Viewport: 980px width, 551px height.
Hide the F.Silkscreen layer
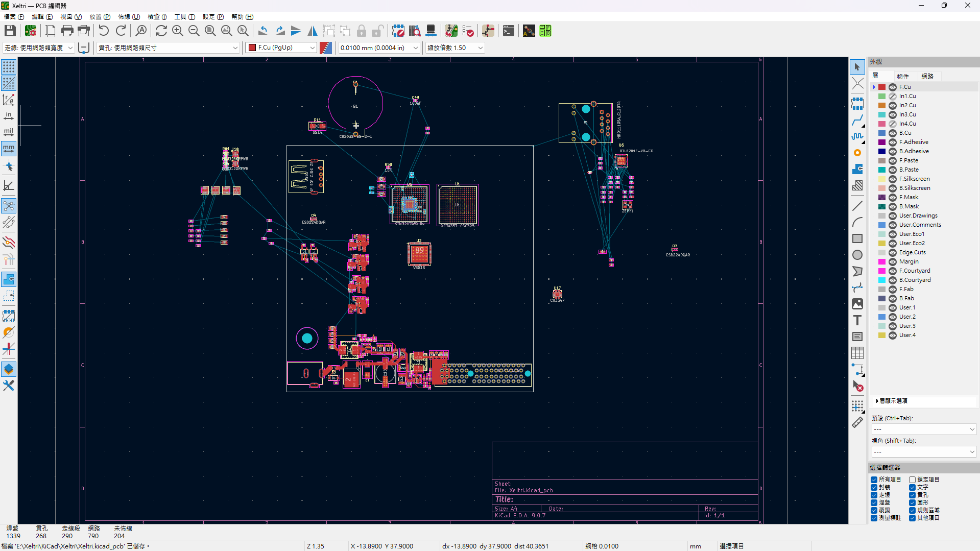tap(893, 179)
